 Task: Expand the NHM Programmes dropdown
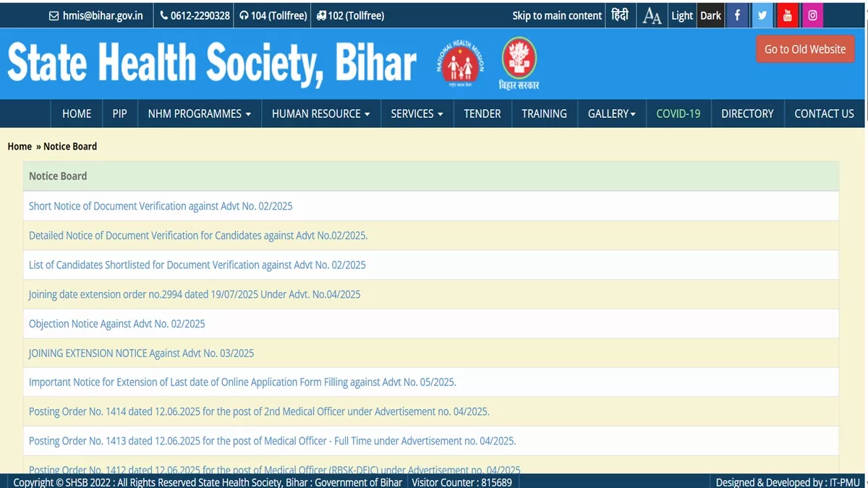(199, 114)
